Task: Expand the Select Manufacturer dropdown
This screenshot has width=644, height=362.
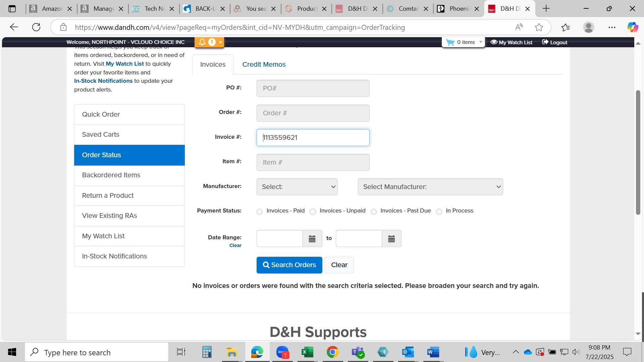Action: pos(430,187)
